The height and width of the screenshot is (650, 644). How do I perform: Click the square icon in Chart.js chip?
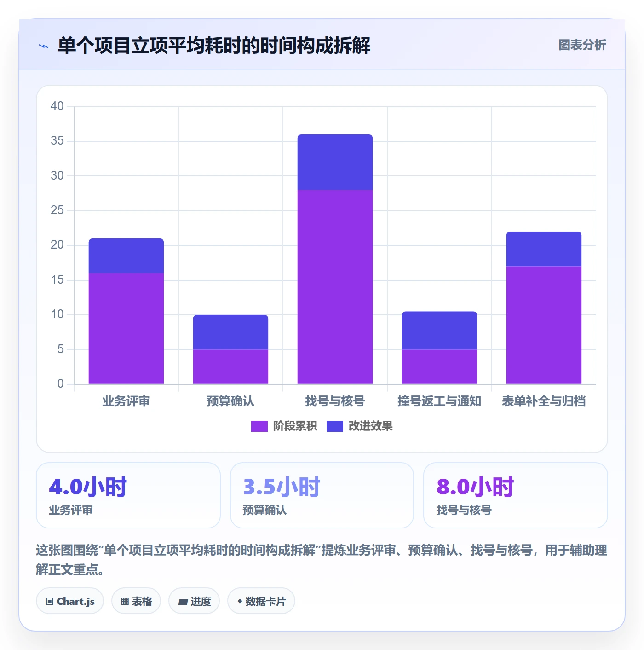[50, 602]
